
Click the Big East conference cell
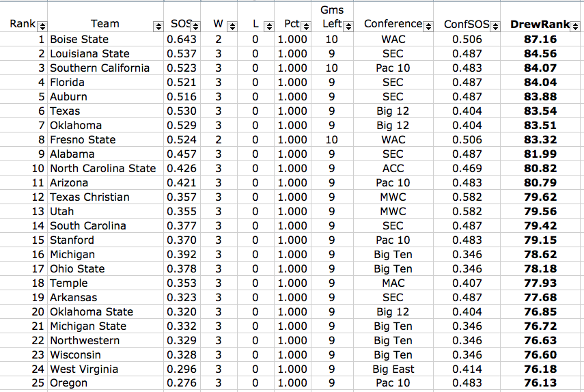tap(393, 369)
